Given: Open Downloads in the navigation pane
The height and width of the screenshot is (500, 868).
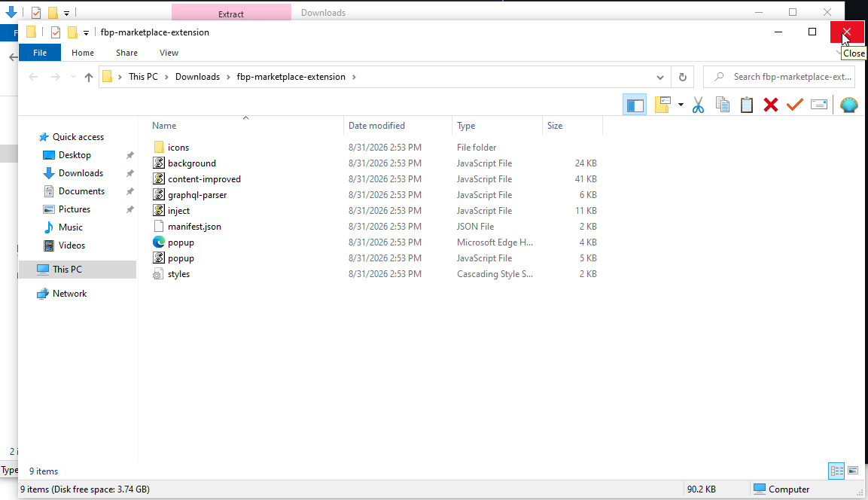Looking at the screenshot, I should tap(81, 172).
